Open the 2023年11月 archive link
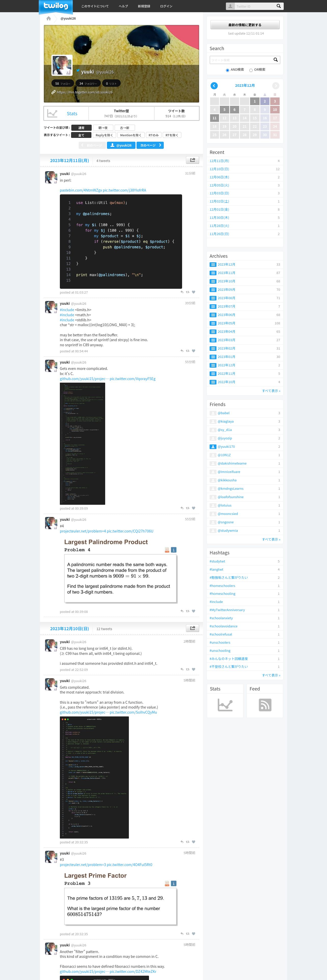Viewport: 327px width, 980px height. tap(226, 273)
